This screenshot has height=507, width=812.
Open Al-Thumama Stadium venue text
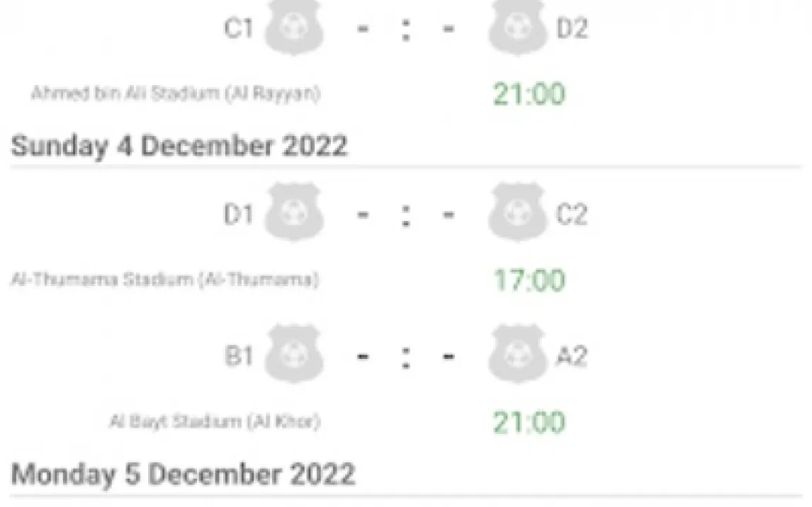pyautogui.click(x=164, y=280)
